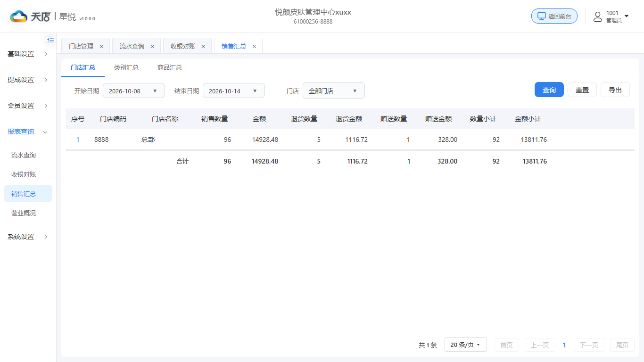
Task: Select the 门店汇总 sub-tab
Action: point(83,67)
